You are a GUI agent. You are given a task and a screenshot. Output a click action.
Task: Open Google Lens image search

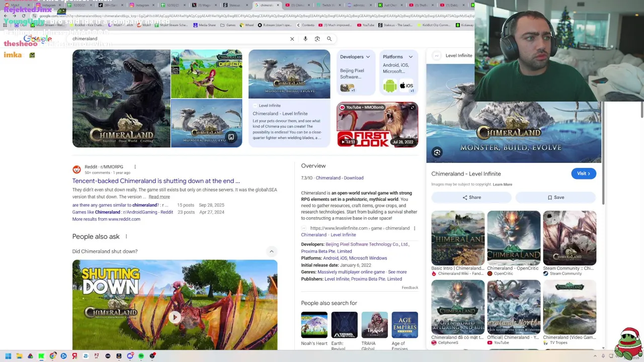pyautogui.click(x=317, y=39)
